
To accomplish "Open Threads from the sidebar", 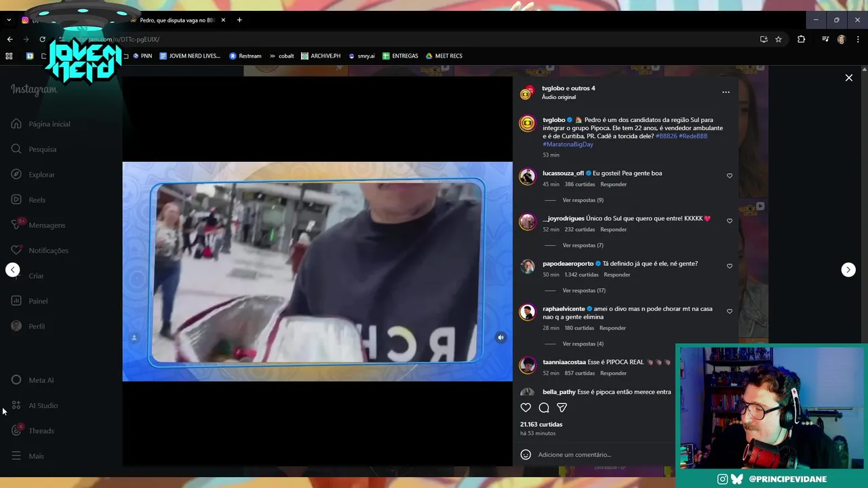I will click(x=33, y=430).
